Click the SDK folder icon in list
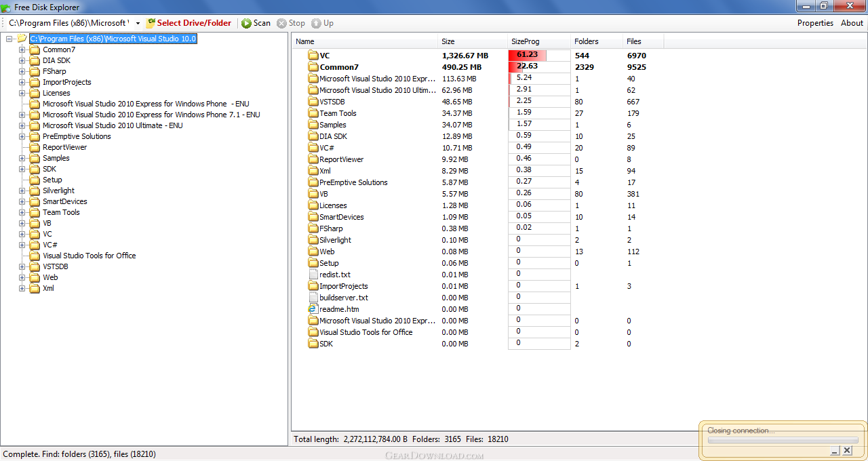 tap(313, 344)
